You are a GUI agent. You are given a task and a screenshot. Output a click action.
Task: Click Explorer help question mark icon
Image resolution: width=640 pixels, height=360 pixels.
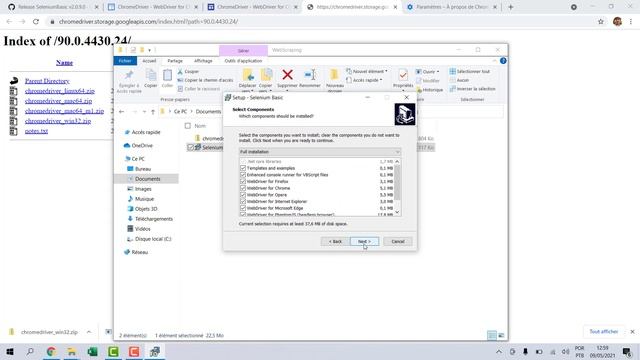coord(503,61)
